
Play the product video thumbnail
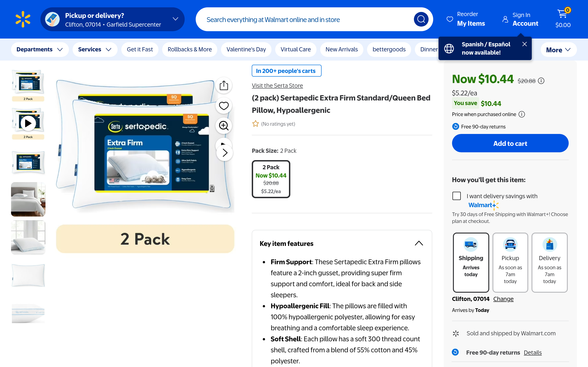pos(28,123)
